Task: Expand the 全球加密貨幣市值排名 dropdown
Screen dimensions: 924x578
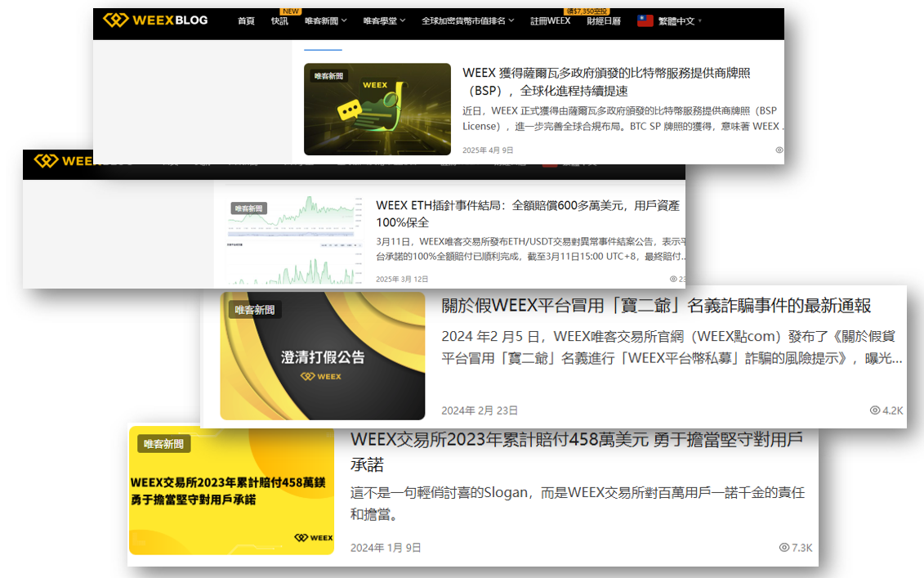Action: coord(468,20)
